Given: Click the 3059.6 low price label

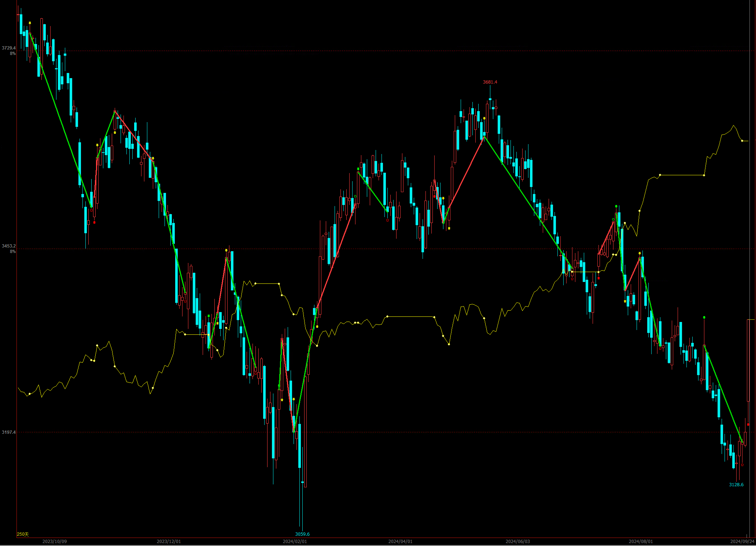Looking at the screenshot, I should pos(302,534).
